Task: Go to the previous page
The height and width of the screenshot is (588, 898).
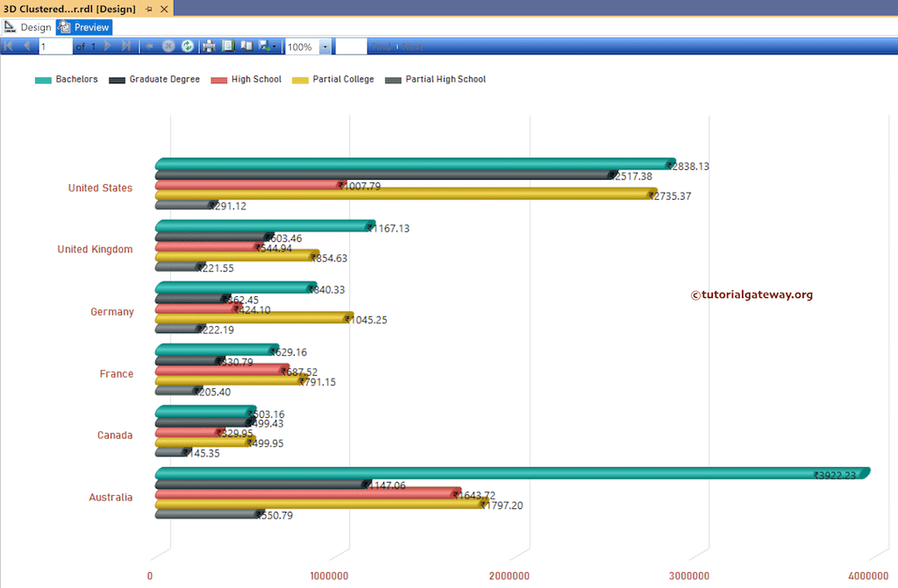Action: 25,46
